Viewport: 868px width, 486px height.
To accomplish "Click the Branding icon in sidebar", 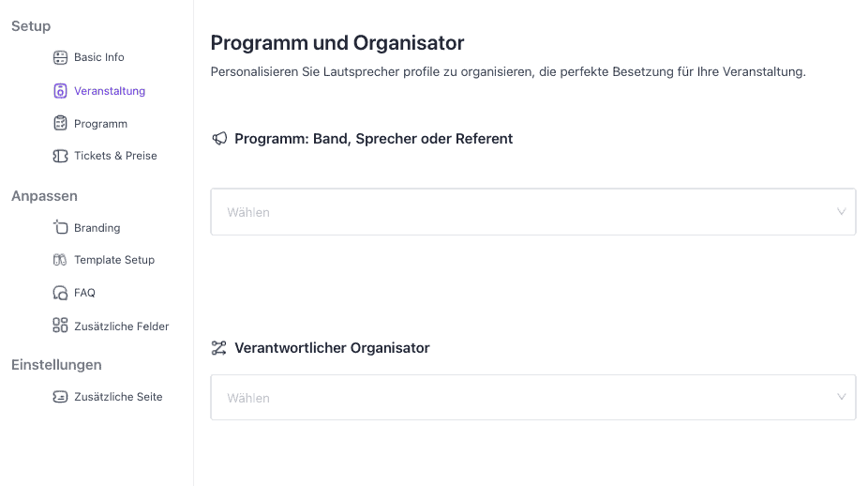I will [x=60, y=228].
